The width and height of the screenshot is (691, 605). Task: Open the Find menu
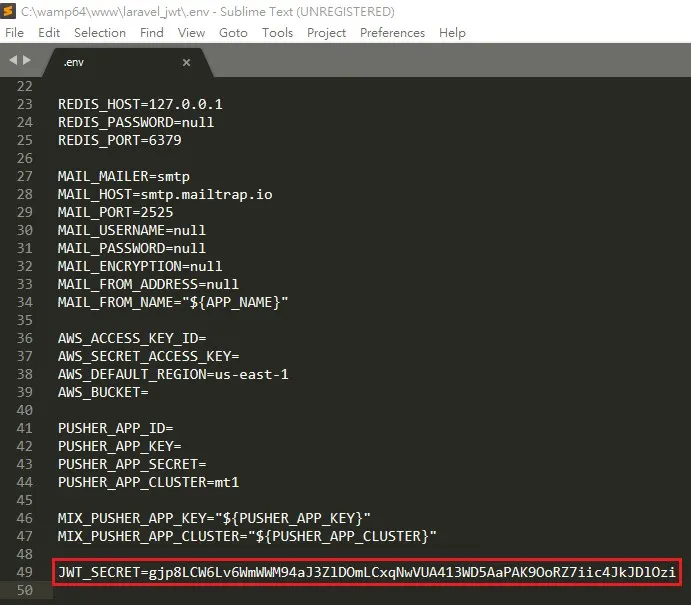(x=152, y=33)
